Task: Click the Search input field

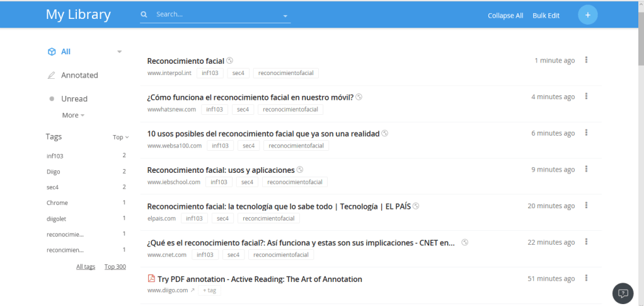Action: click(214, 15)
